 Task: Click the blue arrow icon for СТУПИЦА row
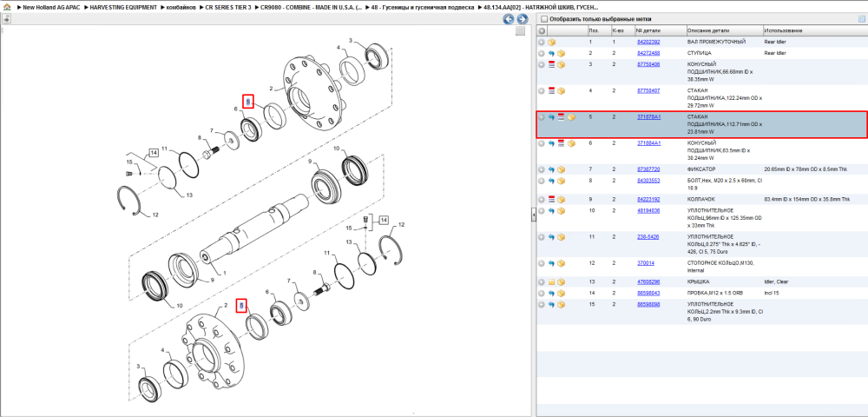coord(551,53)
